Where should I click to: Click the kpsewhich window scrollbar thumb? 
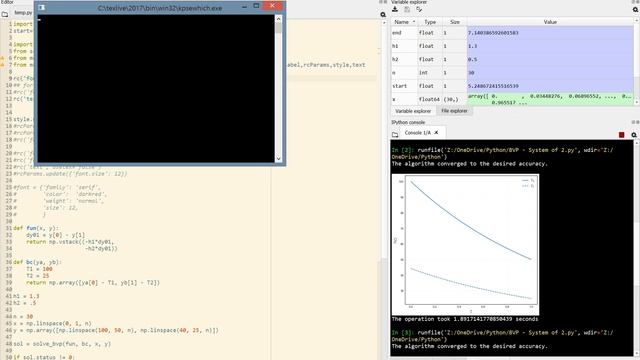278,28
